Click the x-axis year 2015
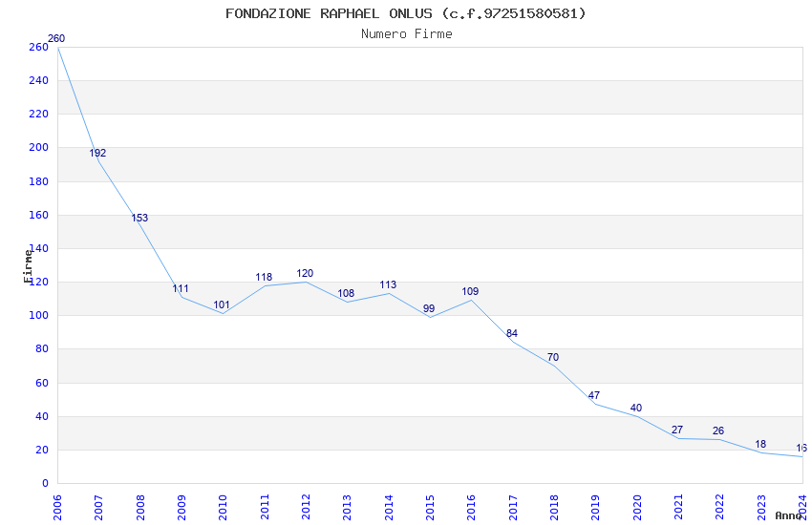 430,507
